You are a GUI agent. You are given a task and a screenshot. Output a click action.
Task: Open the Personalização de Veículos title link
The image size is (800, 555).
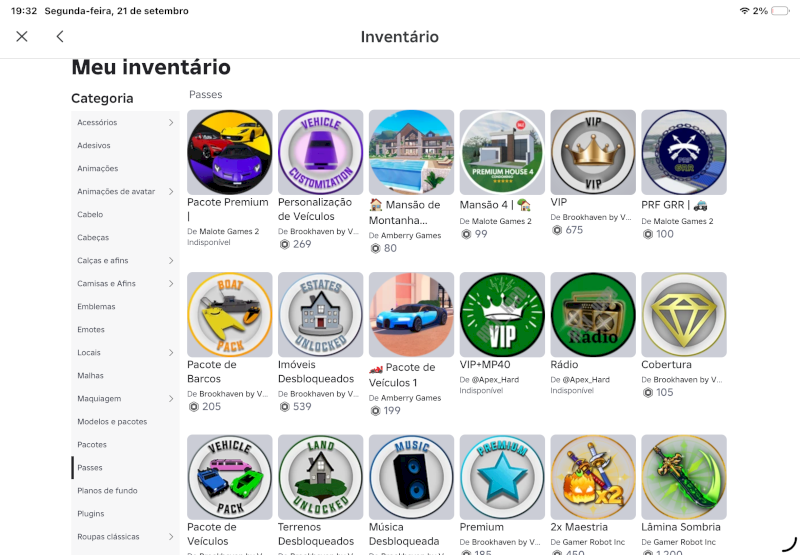315,209
